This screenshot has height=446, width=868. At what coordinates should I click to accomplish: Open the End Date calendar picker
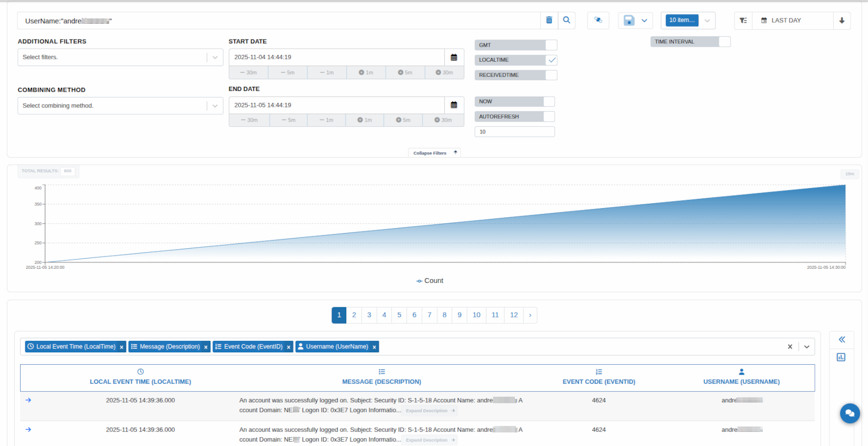tap(454, 105)
